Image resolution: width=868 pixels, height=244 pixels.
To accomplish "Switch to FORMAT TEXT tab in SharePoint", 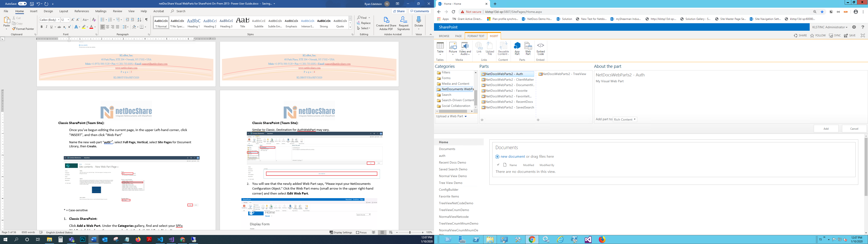I will tap(476, 36).
